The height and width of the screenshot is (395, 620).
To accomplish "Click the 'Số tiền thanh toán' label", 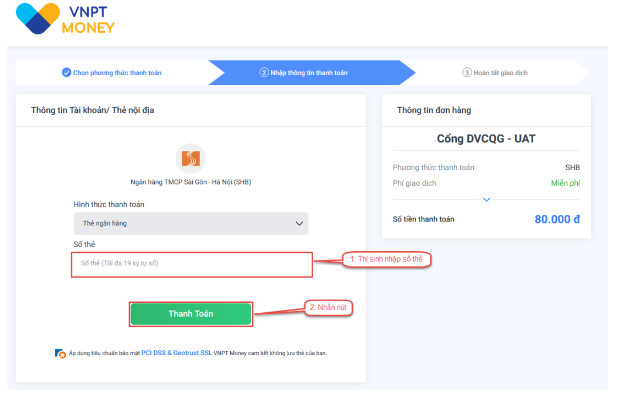I will point(423,219).
